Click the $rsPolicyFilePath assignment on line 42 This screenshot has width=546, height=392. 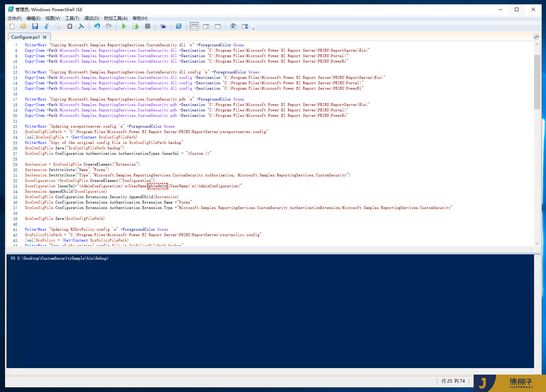click(x=143, y=235)
